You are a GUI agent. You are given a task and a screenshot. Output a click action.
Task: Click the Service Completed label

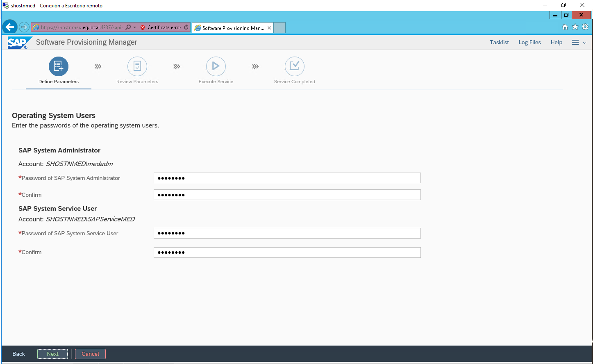coord(295,82)
